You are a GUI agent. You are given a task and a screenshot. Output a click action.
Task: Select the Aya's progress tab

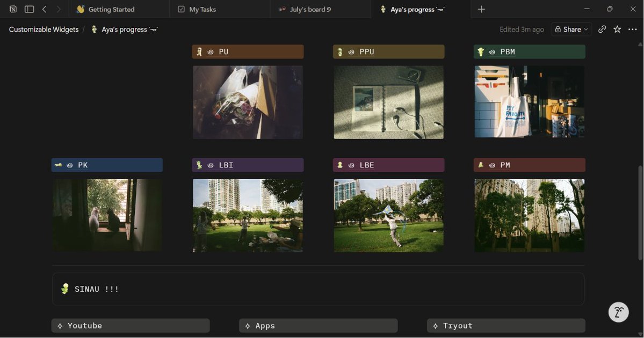421,9
